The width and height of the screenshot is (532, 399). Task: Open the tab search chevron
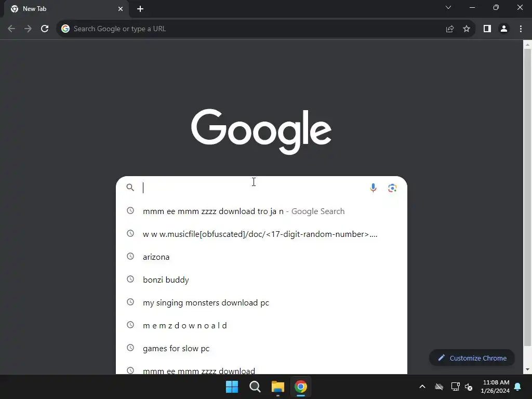[x=448, y=7]
